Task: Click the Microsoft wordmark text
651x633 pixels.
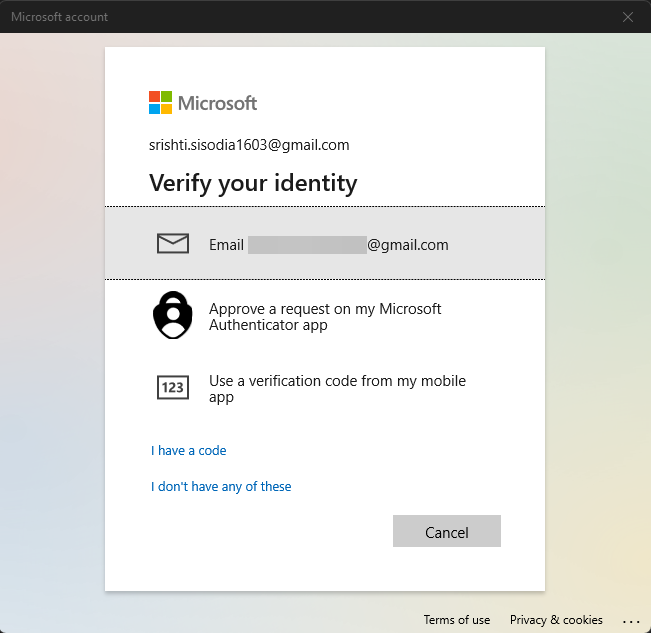Action: point(218,102)
